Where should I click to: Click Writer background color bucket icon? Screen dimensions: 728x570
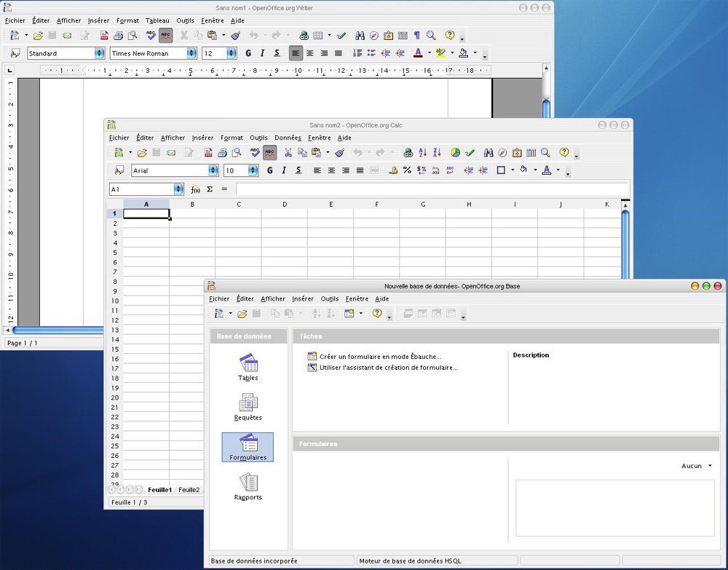tap(463, 53)
